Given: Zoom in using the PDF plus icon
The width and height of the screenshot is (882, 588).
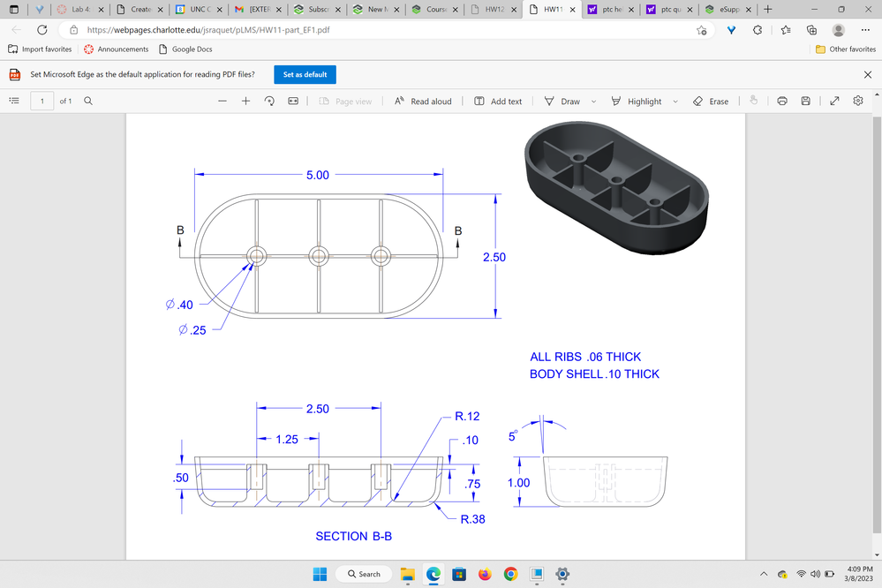Looking at the screenshot, I should click(245, 102).
